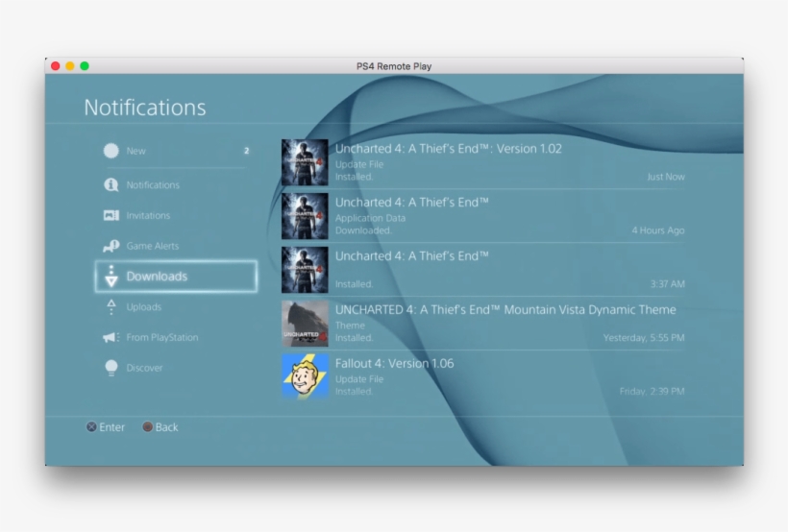Click the Mountain Vista Dynamic Theme thumbnail

coord(305,324)
